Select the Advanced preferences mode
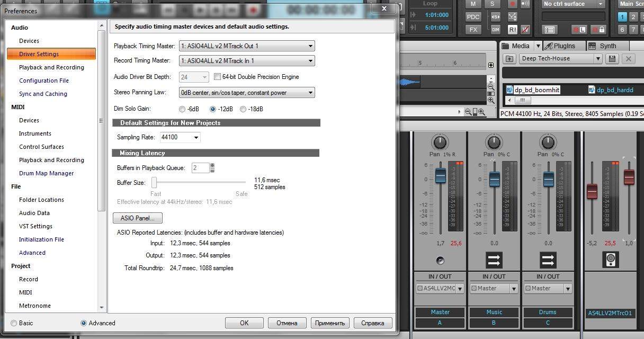Screen dimensions: 644x339 pyautogui.click(x=84, y=323)
